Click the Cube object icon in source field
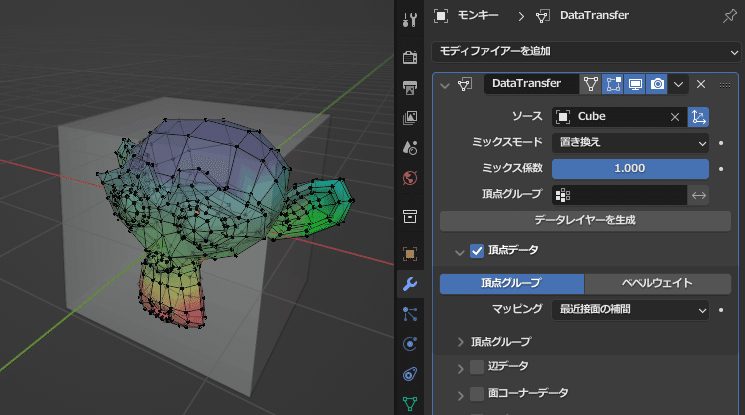The image size is (745, 415). click(563, 117)
